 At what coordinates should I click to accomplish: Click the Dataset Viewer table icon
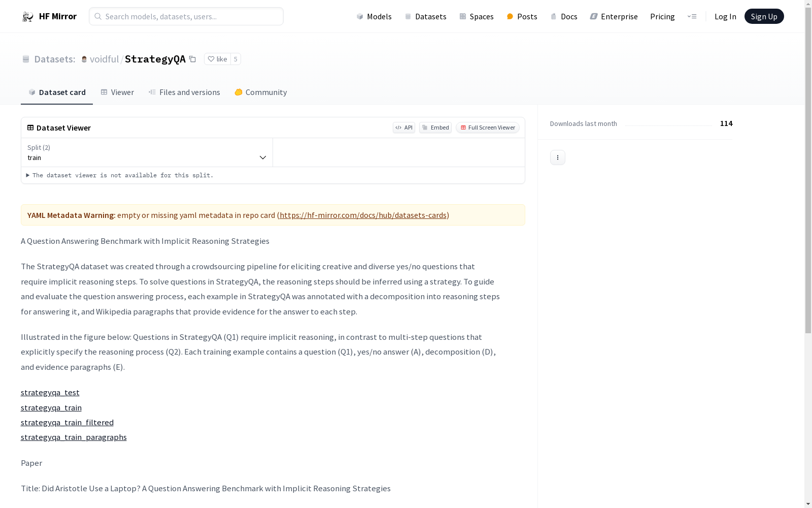click(x=30, y=128)
